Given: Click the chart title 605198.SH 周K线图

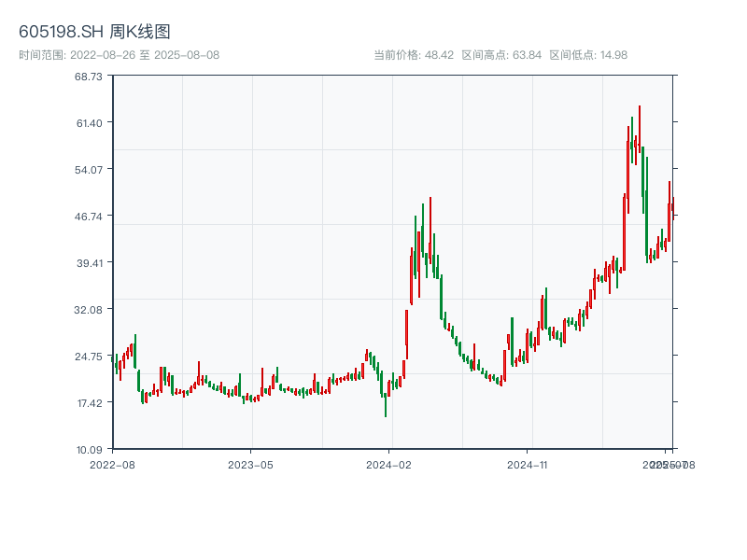Looking at the screenshot, I should click(94, 32).
